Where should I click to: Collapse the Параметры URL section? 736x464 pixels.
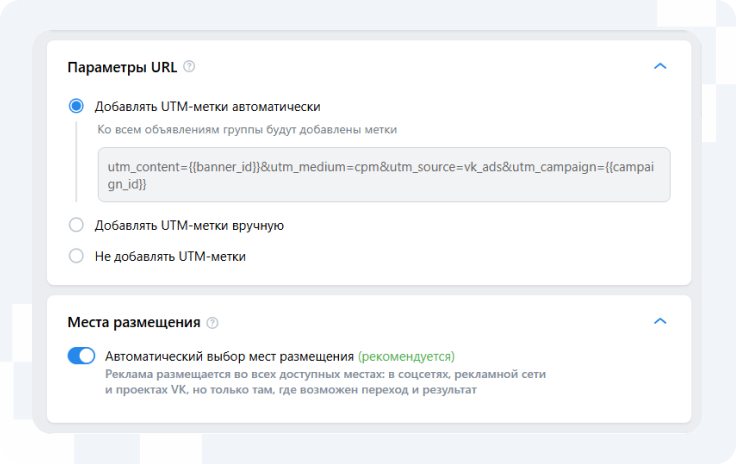(x=659, y=67)
